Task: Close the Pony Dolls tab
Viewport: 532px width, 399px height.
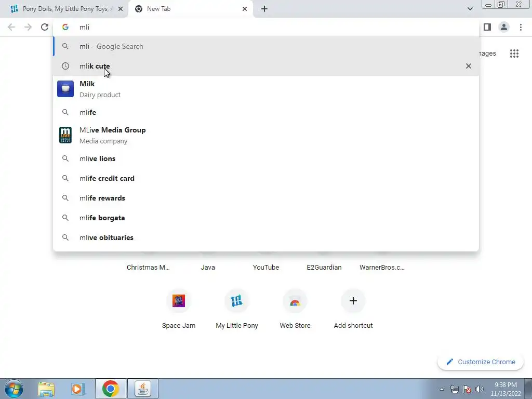Action: [121, 9]
